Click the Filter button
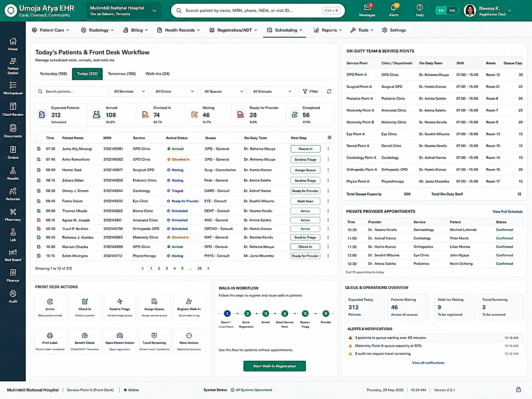532x399 pixels. coord(310,91)
